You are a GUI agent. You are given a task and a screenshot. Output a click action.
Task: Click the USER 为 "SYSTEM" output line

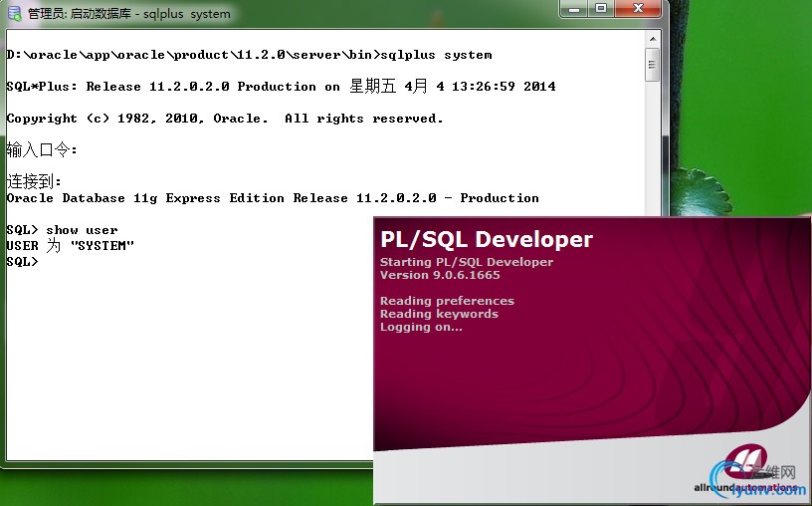point(71,246)
